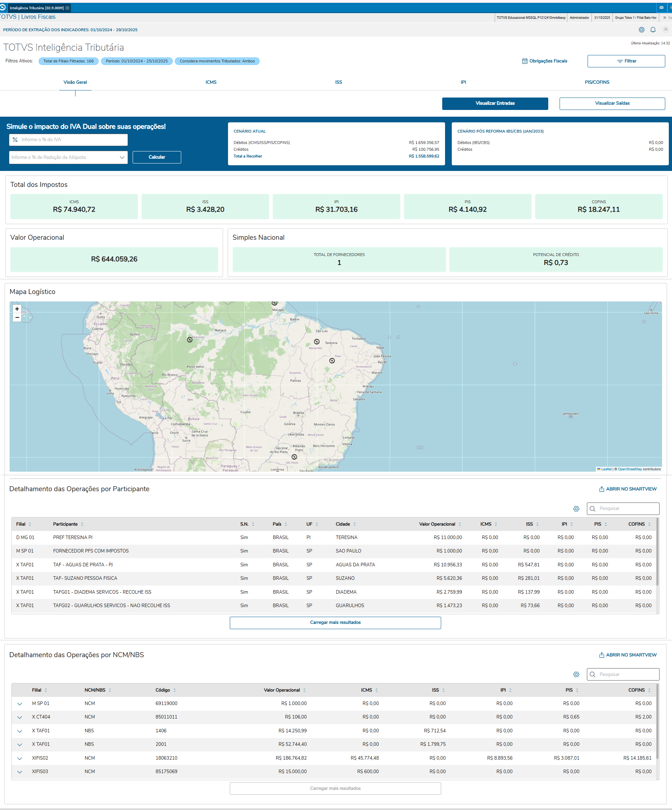Viewport: 672px width, 810px height.
Task: Sort Participante table by UF column
Action: (317, 524)
